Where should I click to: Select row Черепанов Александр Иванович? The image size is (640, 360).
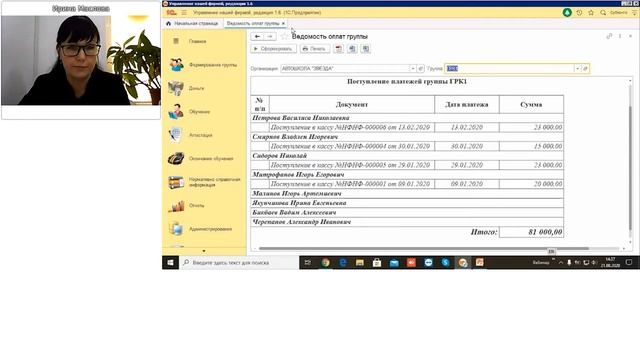point(407,222)
